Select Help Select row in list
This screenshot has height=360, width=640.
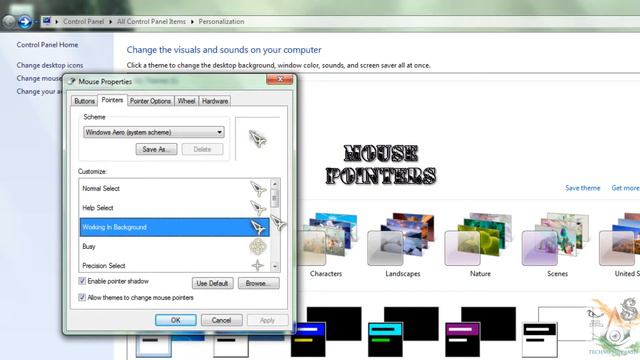pyautogui.click(x=175, y=208)
